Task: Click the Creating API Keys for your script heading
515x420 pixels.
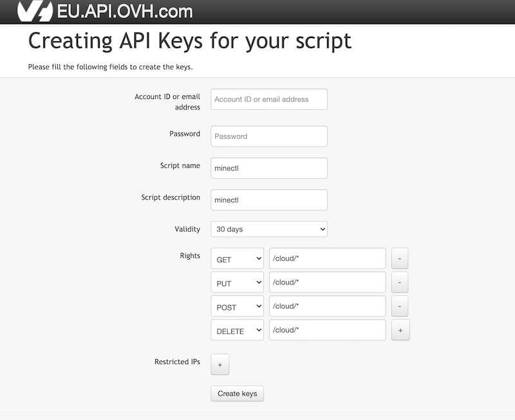Action: (x=190, y=41)
